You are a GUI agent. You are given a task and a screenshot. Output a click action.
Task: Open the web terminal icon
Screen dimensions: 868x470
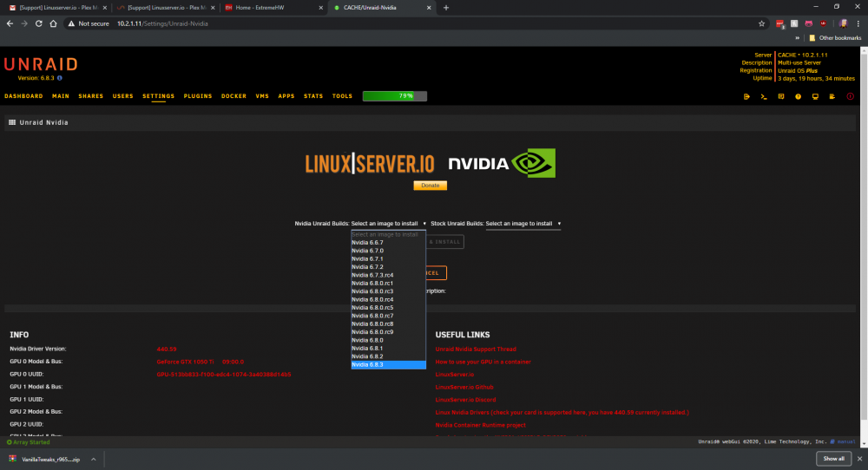pos(763,97)
